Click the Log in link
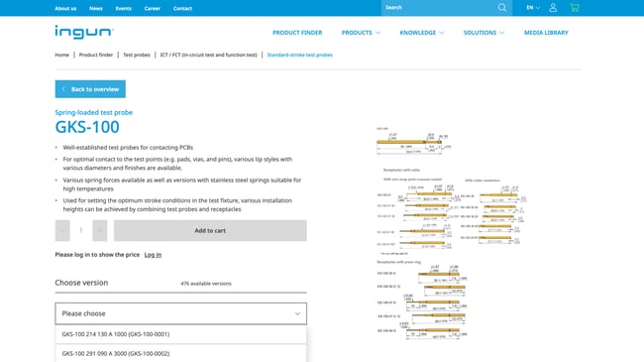 click(x=153, y=255)
